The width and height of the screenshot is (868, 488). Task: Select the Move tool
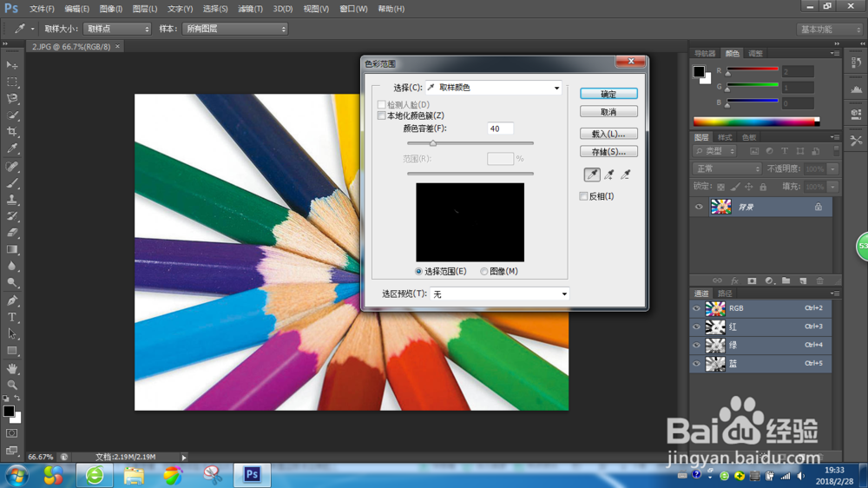12,65
